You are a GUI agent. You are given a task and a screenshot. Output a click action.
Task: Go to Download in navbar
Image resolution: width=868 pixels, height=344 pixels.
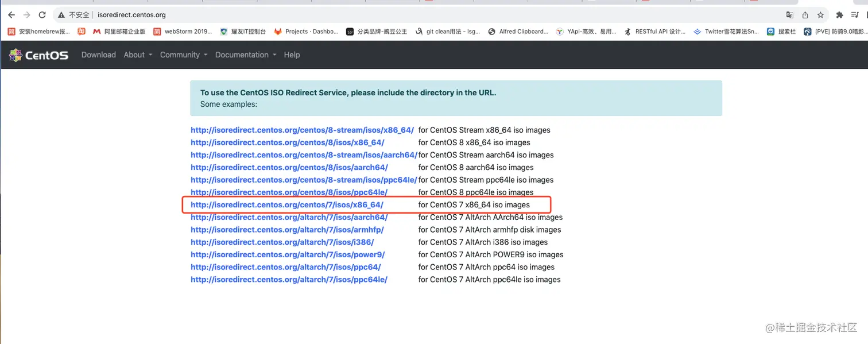coord(99,55)
